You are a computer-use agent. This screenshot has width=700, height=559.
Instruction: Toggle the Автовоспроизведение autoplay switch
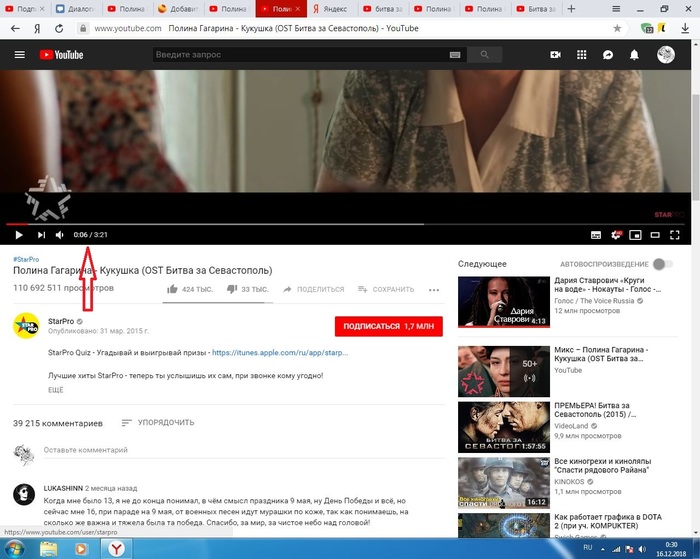coord(661,264)
